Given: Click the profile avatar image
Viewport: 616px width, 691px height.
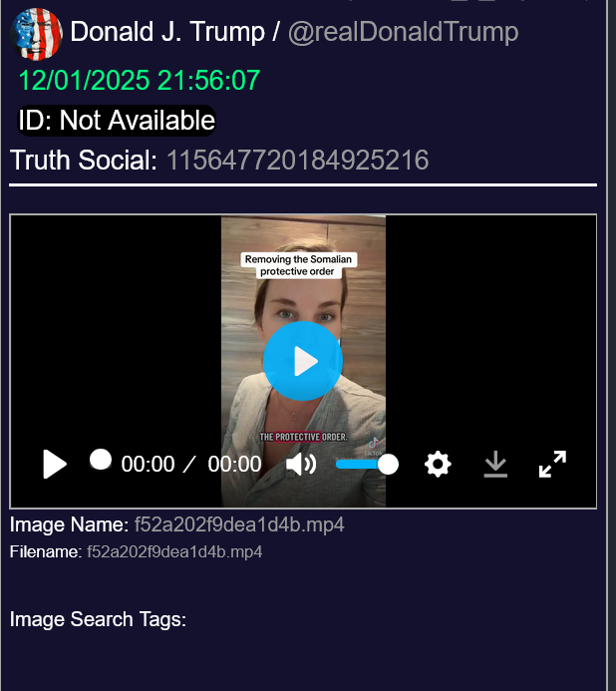Looking at the screenshot, I should tap(36, 33).
